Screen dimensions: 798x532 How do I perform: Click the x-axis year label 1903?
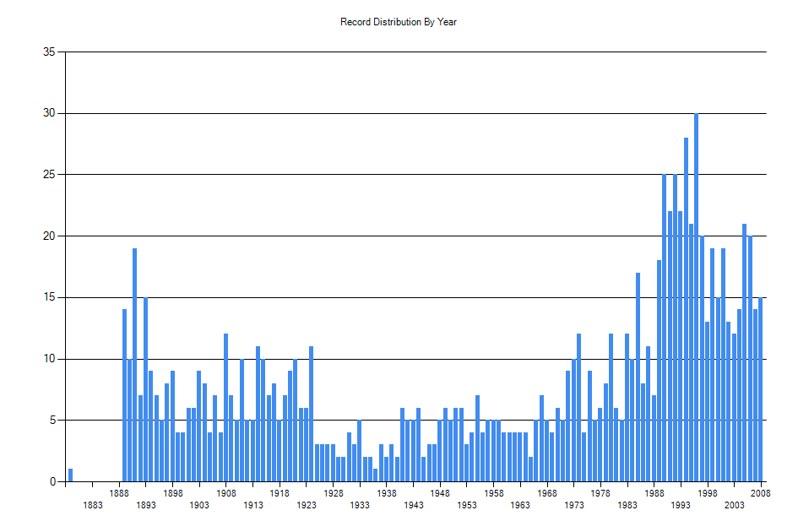199,505
